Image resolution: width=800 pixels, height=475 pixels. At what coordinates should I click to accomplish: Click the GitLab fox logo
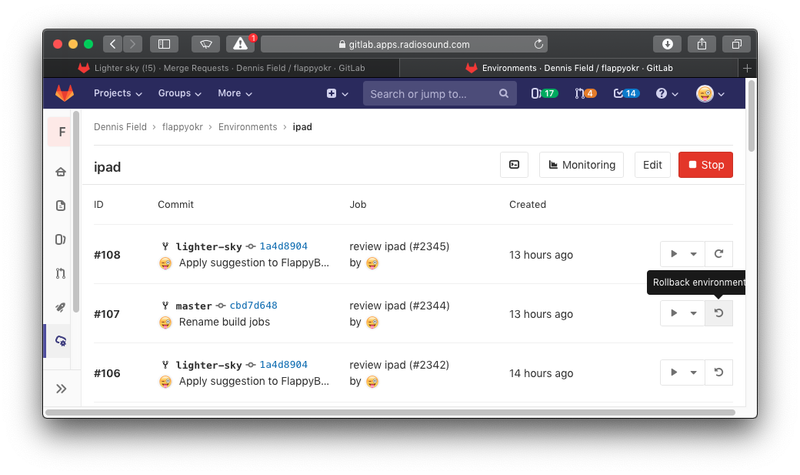tap(64, 94)
